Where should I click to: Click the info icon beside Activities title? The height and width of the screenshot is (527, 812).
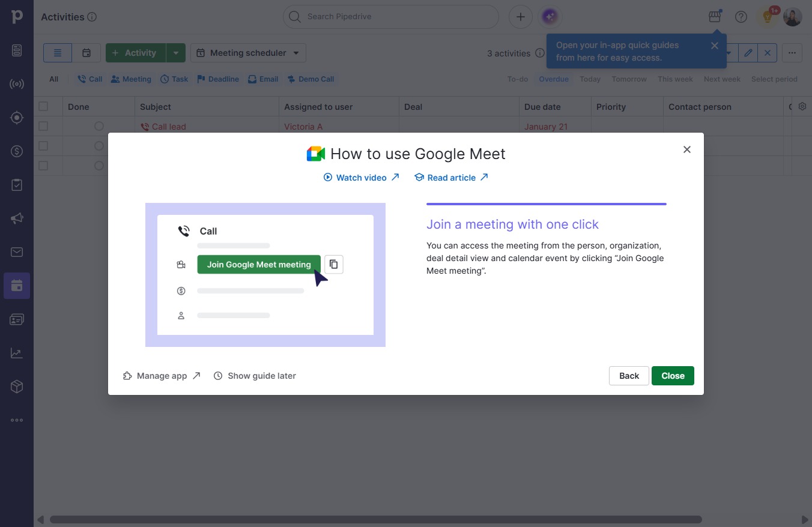click(92, 17)
